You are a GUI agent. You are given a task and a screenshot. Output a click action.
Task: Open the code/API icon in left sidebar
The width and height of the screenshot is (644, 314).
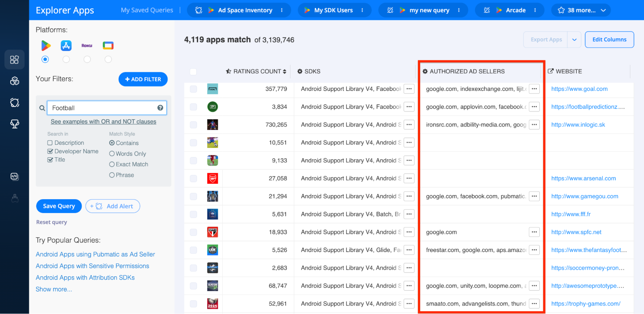point(14,176)
